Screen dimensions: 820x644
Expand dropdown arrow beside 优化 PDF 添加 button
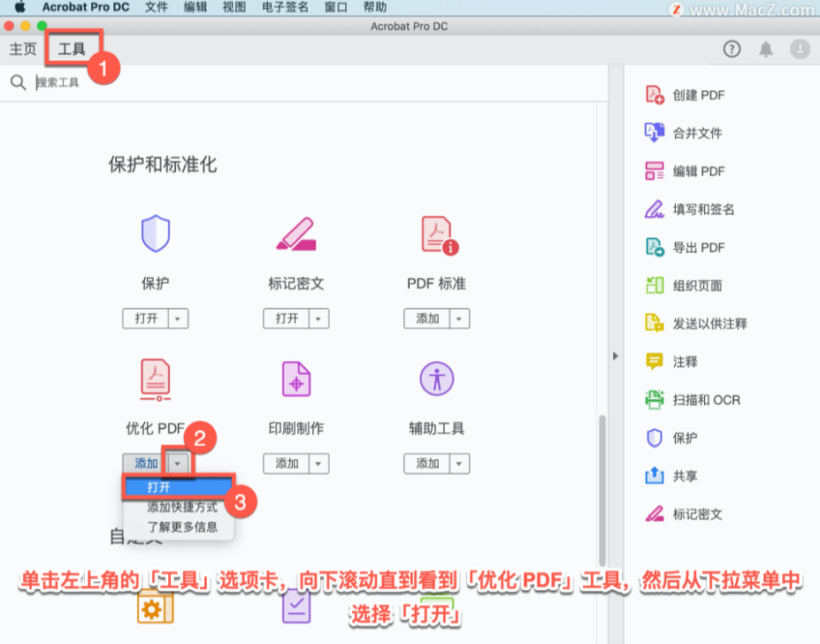(x=179, y=463)
